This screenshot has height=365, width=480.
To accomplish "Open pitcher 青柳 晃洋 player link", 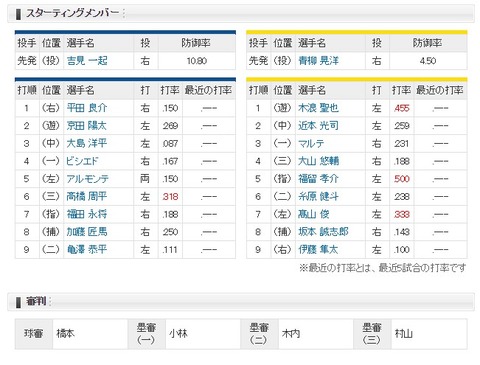I will pyautogui.click(x=318, y=61).
